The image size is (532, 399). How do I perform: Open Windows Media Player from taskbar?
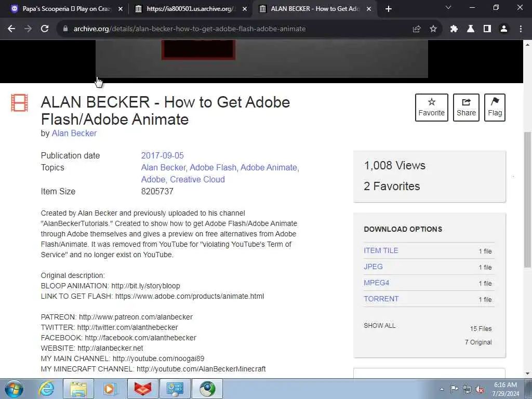109,389
